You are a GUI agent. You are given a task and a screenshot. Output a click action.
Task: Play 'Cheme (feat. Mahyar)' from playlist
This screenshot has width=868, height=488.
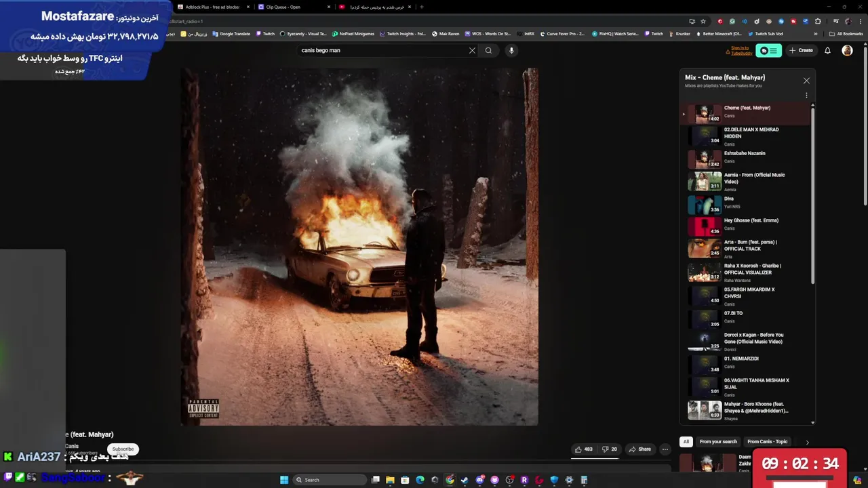[747, 113]
